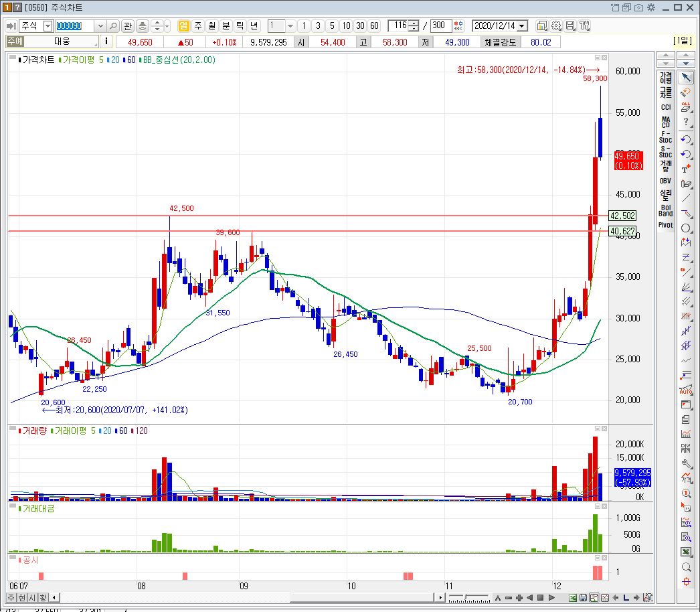Open chart tools wrench icon in toolbar
This screenshot has width=700, height=612.
[584, 26]
